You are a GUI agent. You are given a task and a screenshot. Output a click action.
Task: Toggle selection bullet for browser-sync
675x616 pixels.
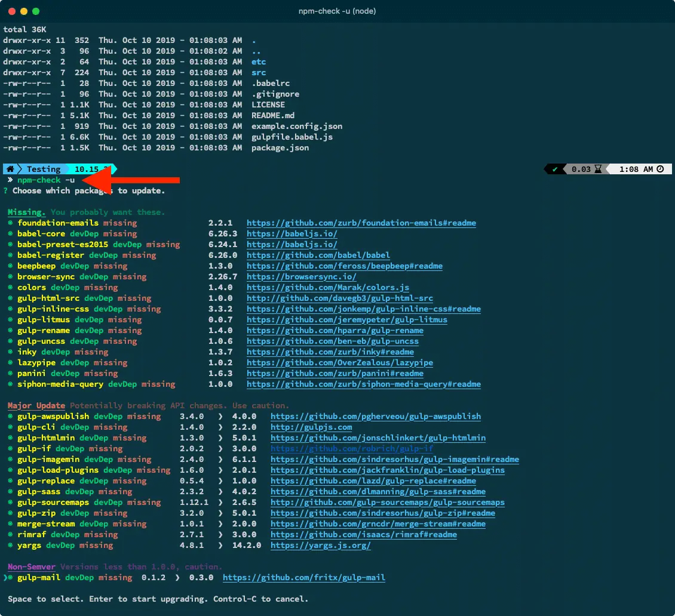pyautogui.click(x=10, y=276)
